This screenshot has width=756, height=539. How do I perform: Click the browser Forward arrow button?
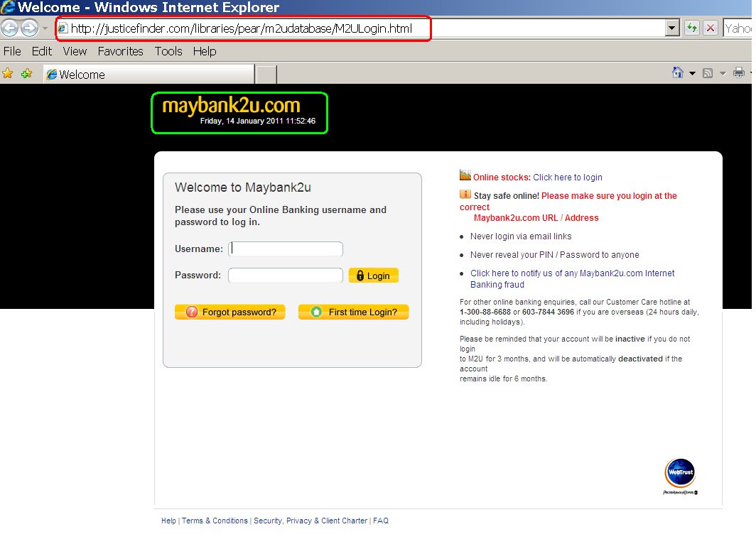click(30, 28)
